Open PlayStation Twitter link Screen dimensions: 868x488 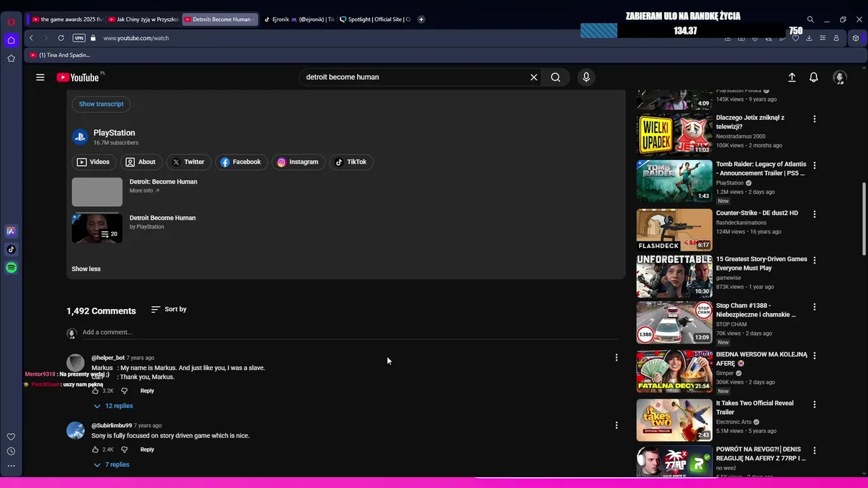pyautogui.click(x=188, y=162)
